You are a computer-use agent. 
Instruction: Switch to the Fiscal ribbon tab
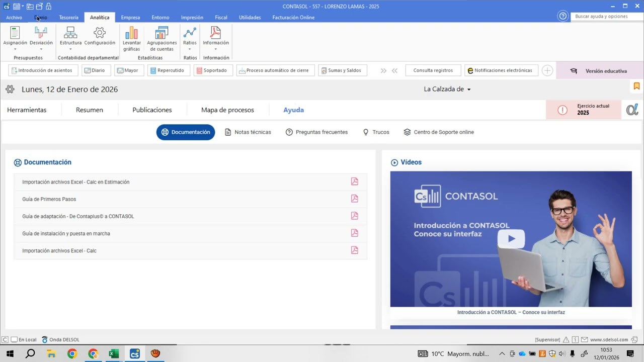point(221,18)
